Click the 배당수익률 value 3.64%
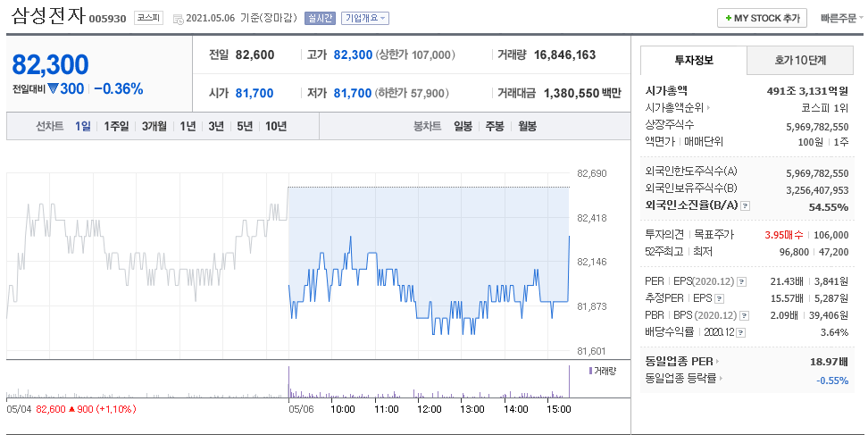 pyautogui.click(x=834, y=332)
